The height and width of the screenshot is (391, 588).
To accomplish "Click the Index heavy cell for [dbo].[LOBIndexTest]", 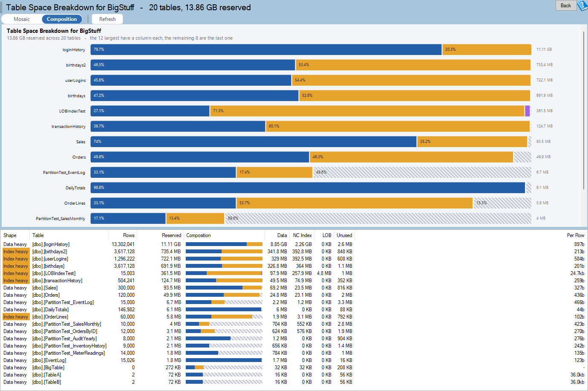I will pyautogui.click(x=16, y=273).
